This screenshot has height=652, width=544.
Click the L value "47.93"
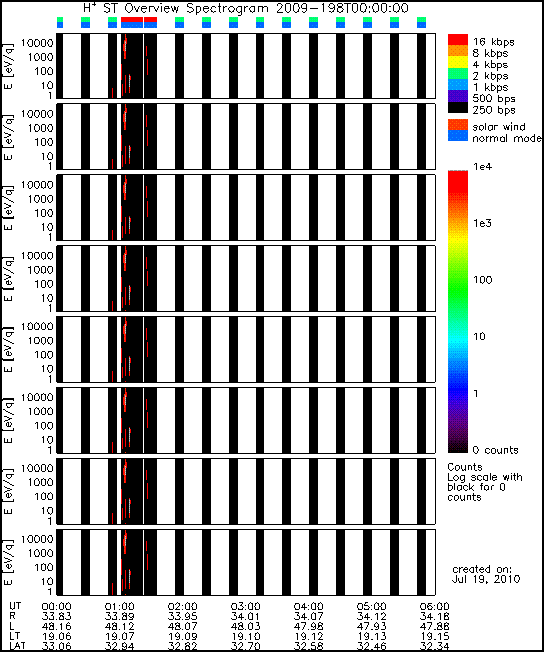pyautogui.click(x=371, y=626)
